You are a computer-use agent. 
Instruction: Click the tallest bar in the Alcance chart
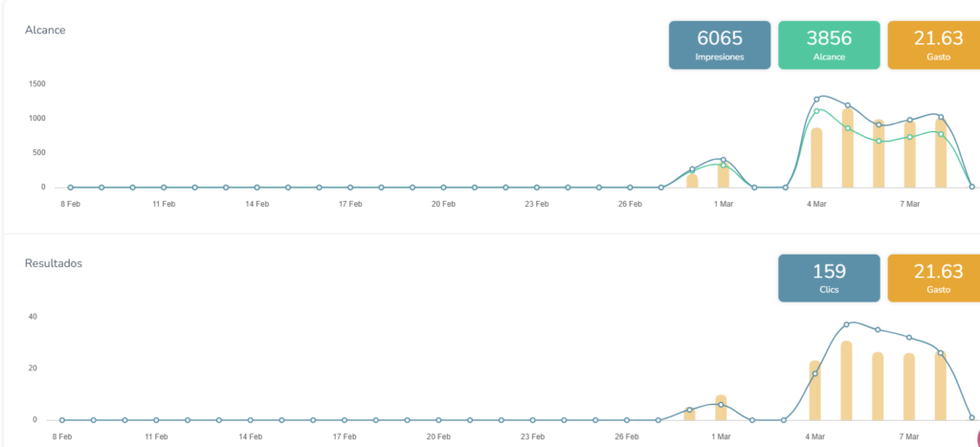(x=848, y=148)
